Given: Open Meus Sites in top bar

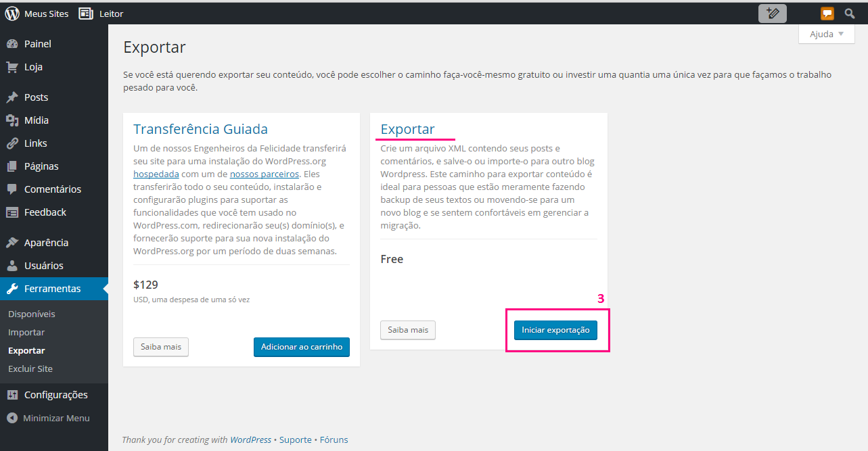Looking at the screenshot, I should pos(46,14).
